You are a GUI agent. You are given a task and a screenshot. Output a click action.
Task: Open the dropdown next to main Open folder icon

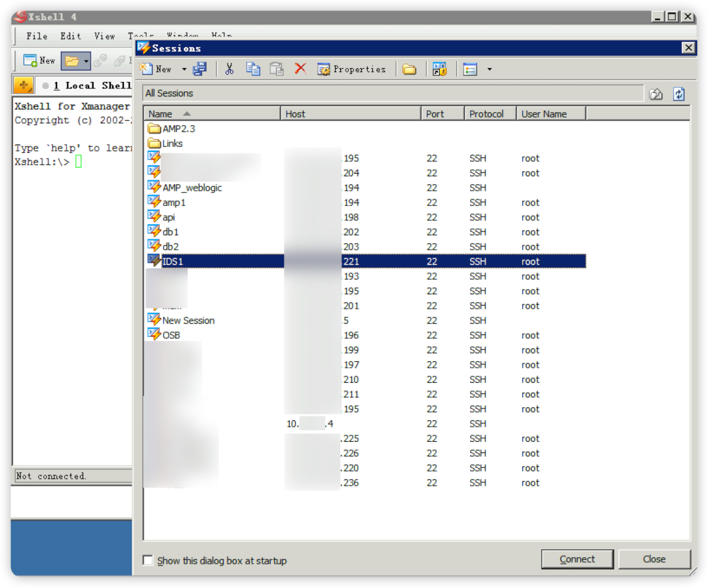tap(86, 60)
